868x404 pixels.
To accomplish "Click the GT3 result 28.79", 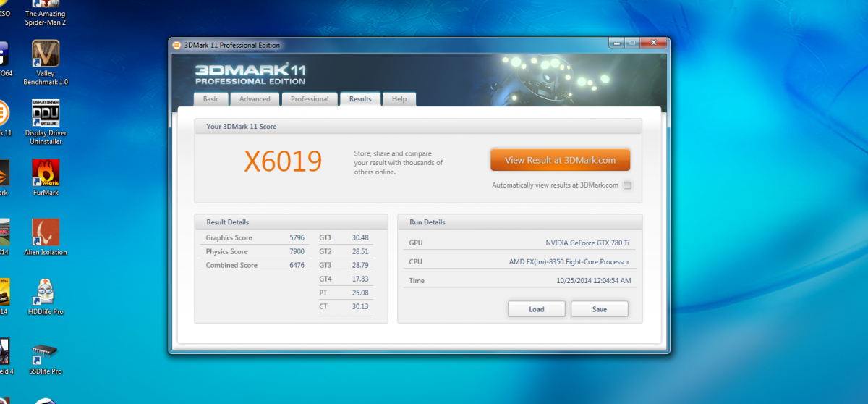I will pyautogui.click(x=360, y=265).
